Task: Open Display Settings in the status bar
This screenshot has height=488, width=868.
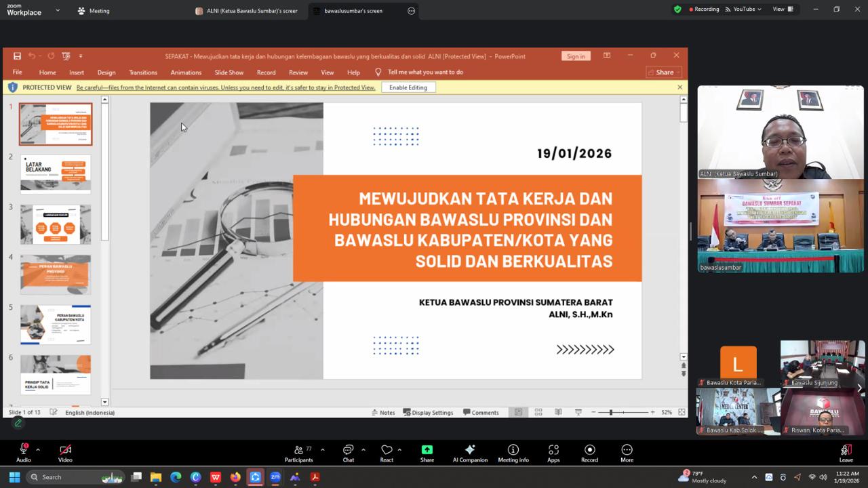Action: coord(428,412)
